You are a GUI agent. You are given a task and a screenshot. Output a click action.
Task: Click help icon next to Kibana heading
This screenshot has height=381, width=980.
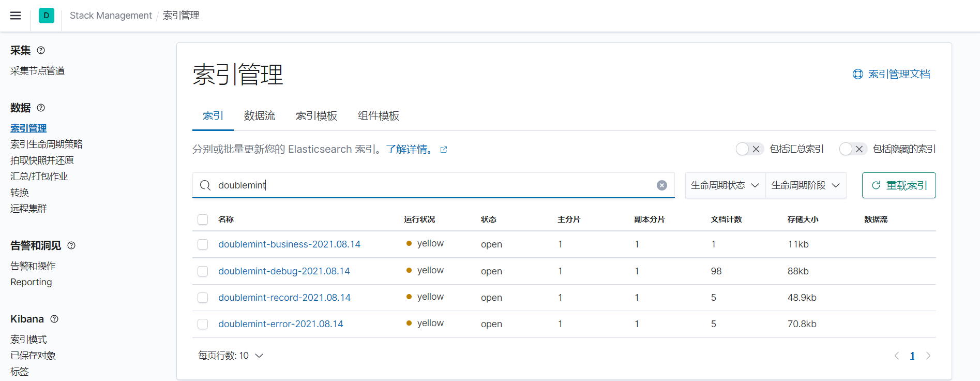54,319
